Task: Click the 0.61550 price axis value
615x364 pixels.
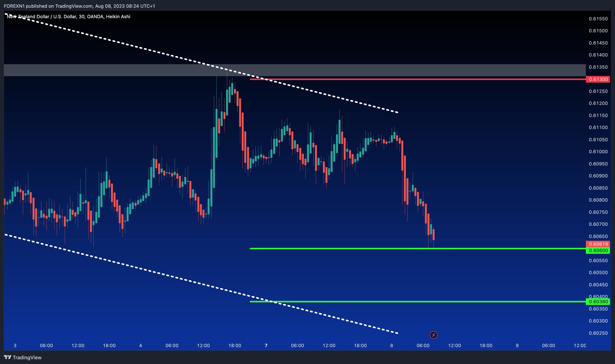Action: [598, 19]
